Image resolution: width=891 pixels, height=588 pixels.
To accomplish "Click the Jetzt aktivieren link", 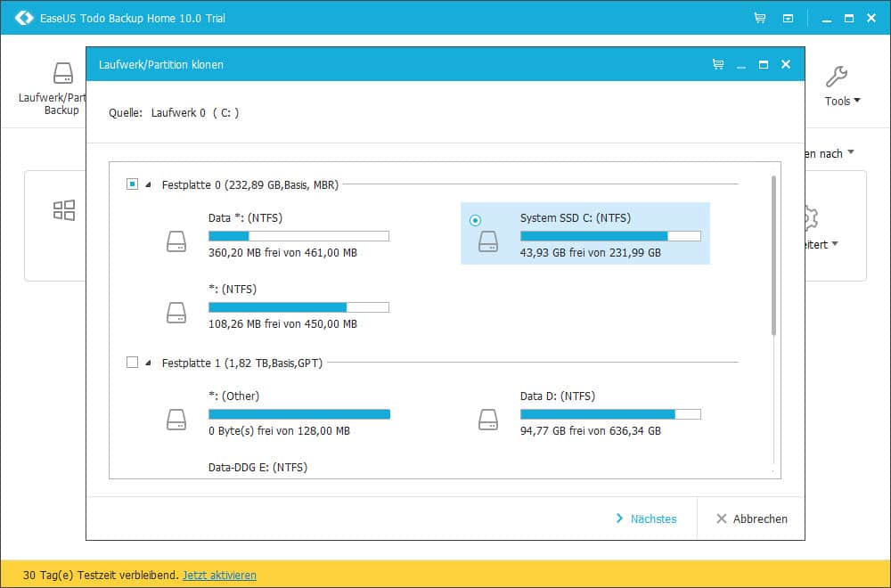I will (x=219, y=575).
